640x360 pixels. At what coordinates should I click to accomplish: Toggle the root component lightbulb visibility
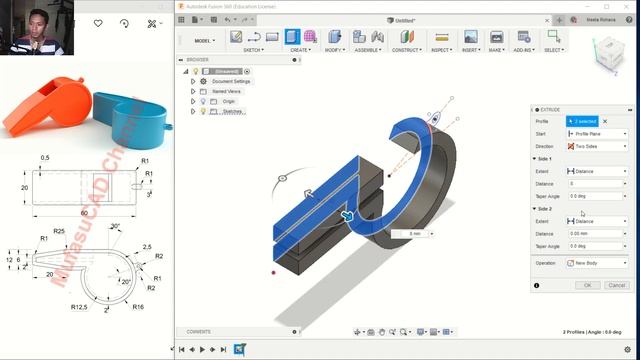click(x=196, y=71)
